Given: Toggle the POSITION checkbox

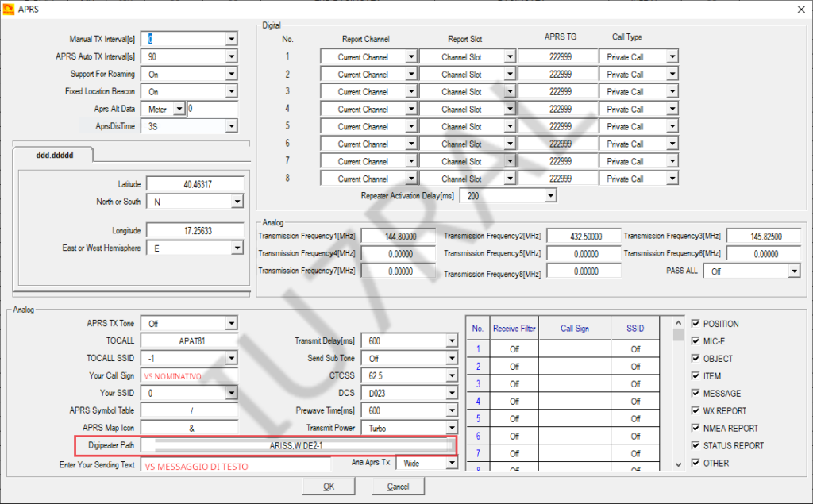Looking at the screenshot, I should tap(695, 324).
